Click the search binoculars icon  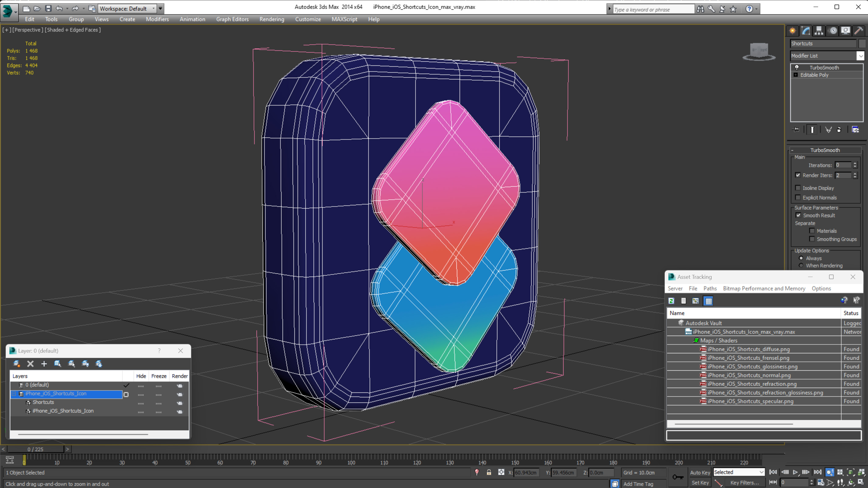[701, 9]
